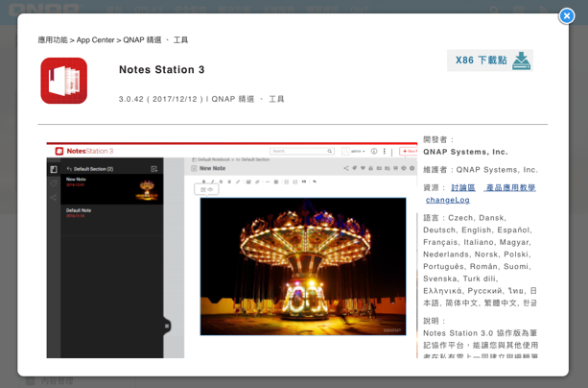Click the red Notes Station 3 app icon
Image resolution: width=588 pixels, height=388 pixels.
pos(63,80)
